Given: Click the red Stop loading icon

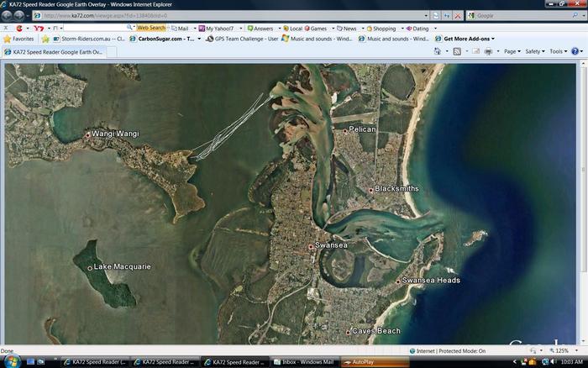Looking at the screenshot, I should coord(458,15).
